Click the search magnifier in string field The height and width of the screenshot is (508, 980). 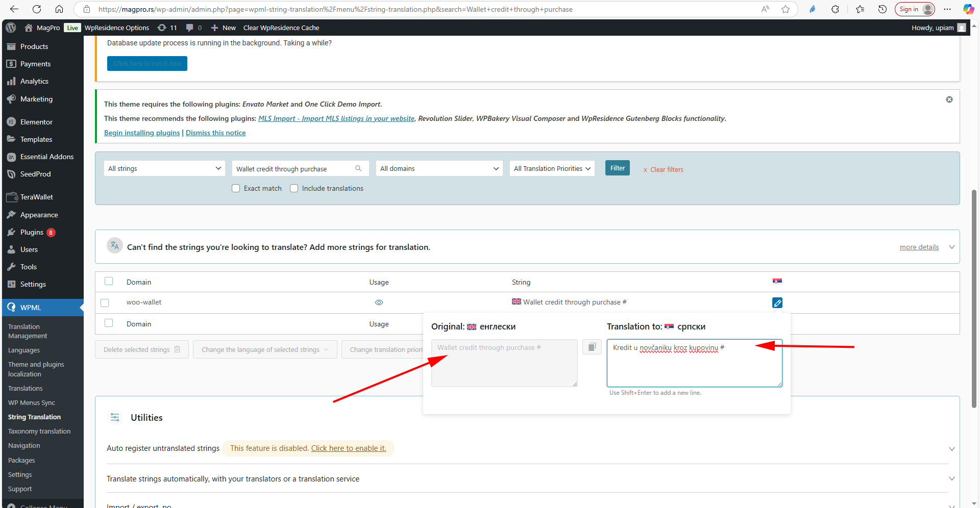[x=358, y=168]
